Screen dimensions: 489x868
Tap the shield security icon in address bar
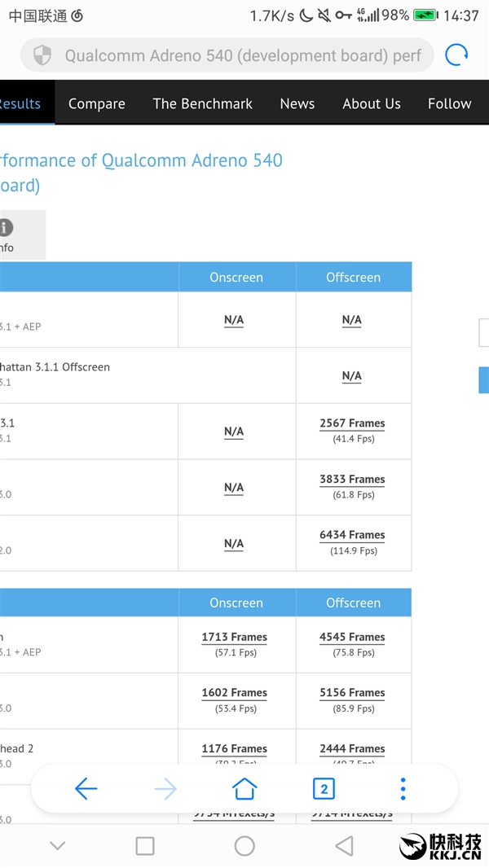tap(42, 55)
